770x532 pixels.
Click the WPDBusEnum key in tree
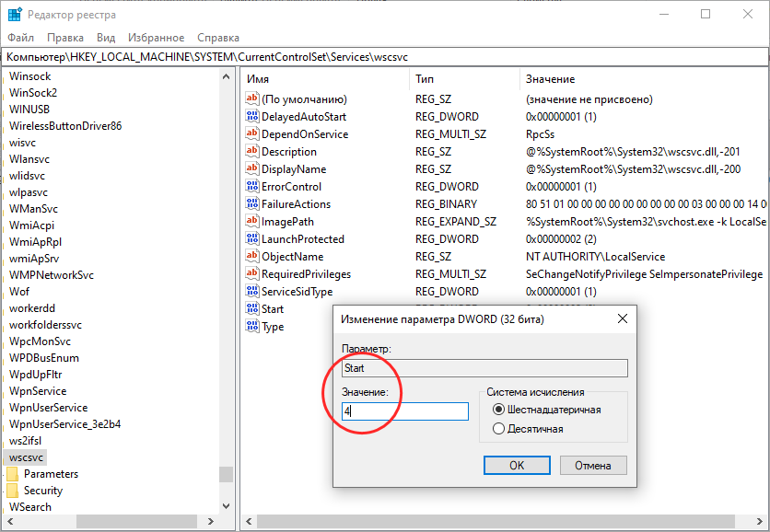click(44, 358)
